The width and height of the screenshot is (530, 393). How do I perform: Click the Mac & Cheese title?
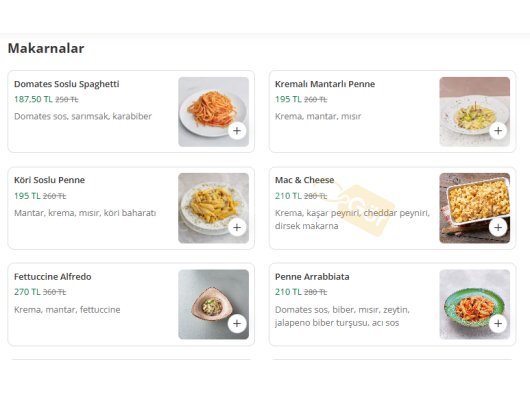[305, 180]
